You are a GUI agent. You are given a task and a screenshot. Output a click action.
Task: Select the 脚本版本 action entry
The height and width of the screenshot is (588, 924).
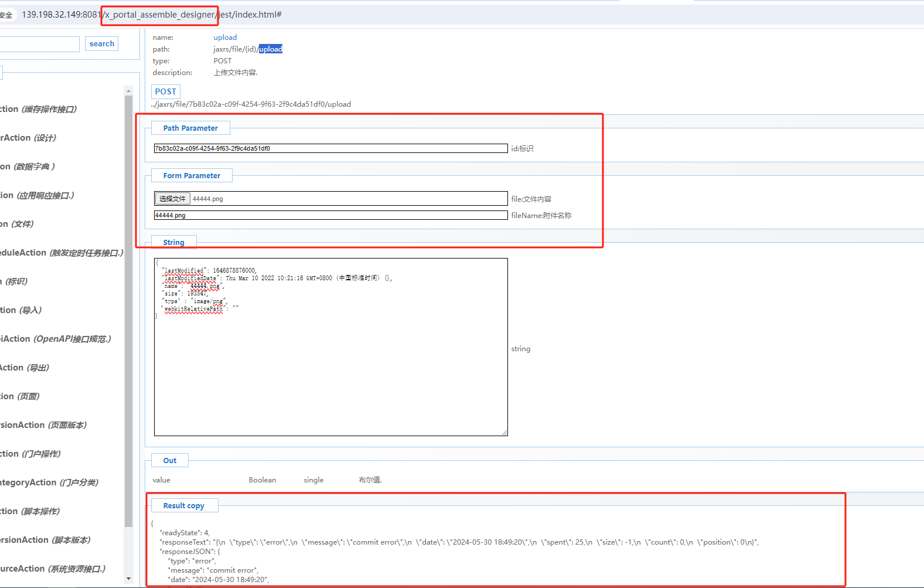[x=45, y=540]
